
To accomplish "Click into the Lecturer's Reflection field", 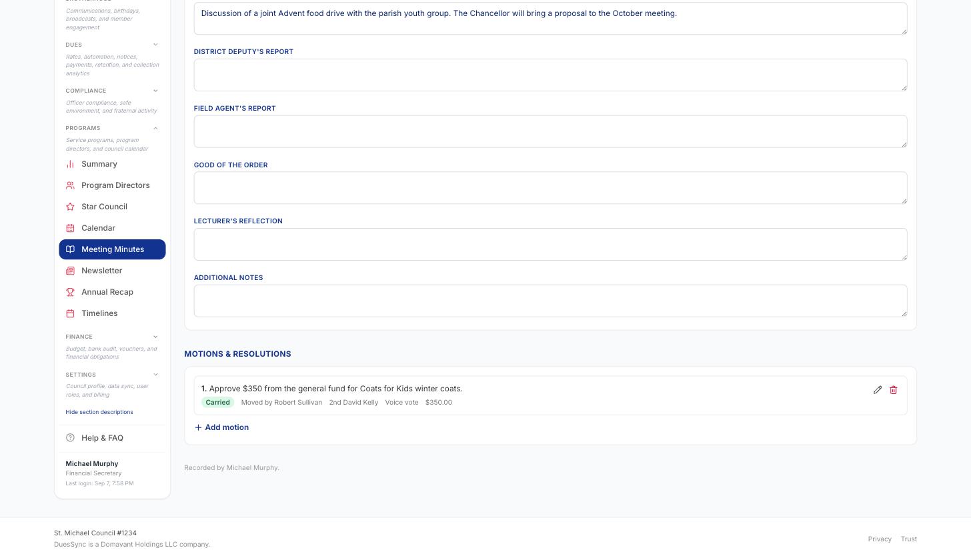I will tap(550, 245).
